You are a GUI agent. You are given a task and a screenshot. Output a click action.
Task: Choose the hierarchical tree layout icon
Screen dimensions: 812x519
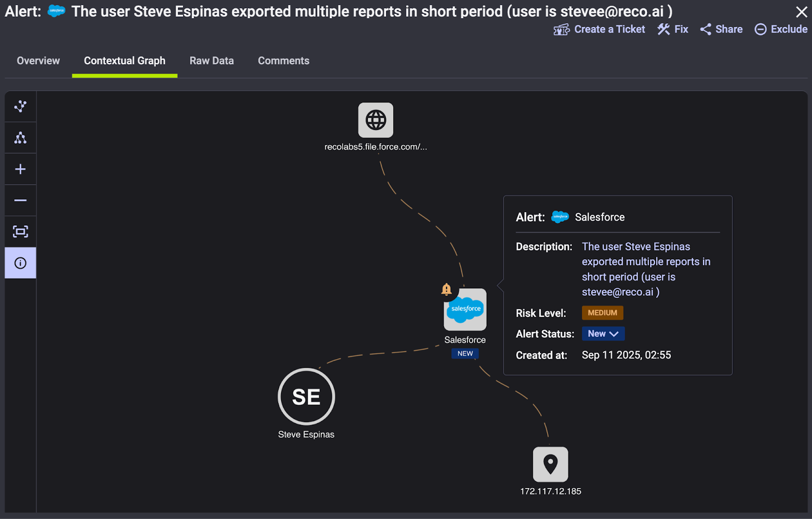tap(20, 138)
